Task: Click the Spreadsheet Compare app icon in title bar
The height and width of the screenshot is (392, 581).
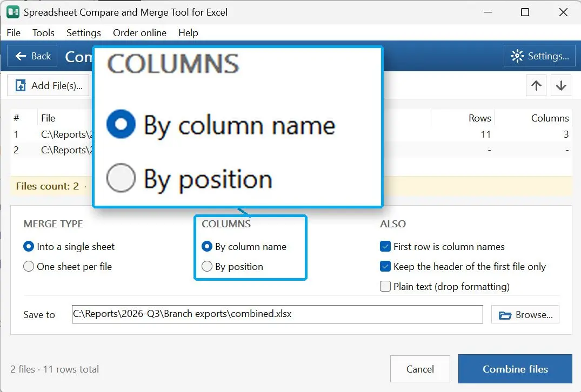Action: click(x=13, y=12)
